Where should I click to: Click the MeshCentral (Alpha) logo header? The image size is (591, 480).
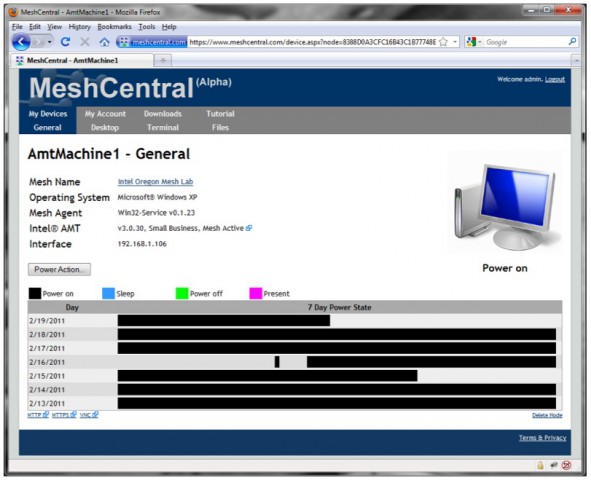click(x=130, y=88)
